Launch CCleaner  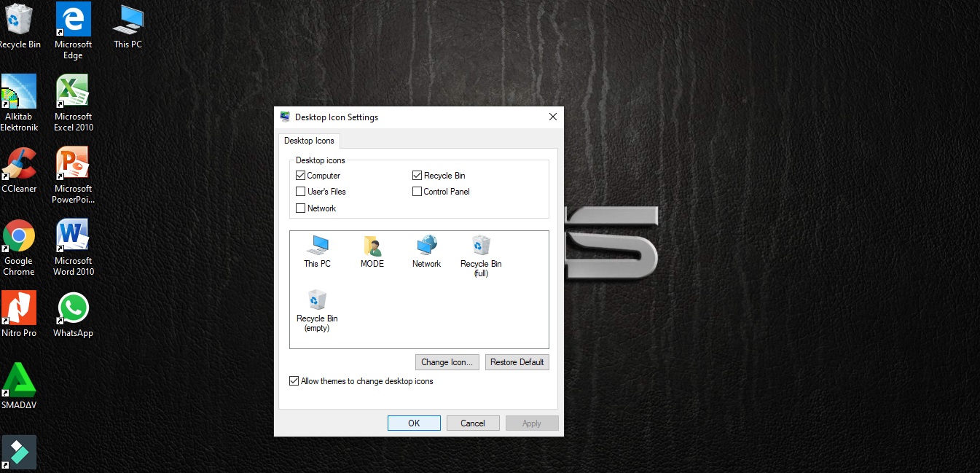[x=19, y=164]
